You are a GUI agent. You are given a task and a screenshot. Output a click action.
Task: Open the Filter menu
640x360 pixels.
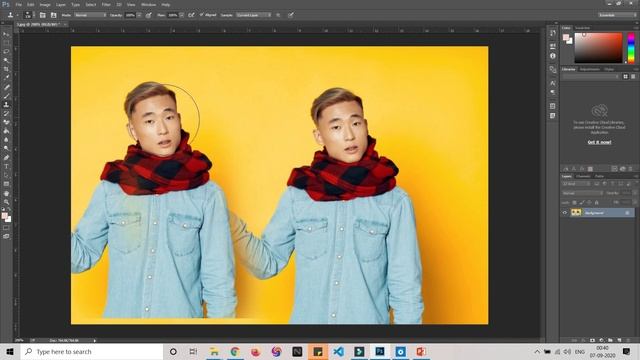pyautogui.click(x=106, y=4)
